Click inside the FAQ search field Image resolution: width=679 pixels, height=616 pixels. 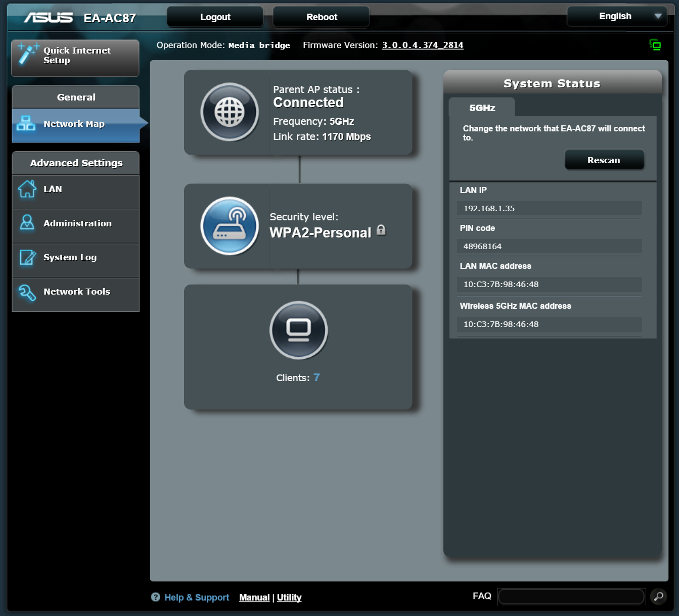571,597
